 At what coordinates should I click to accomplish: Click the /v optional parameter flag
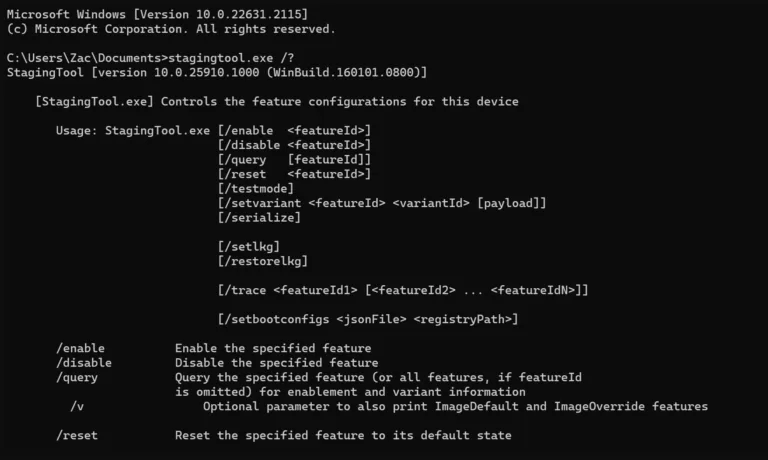click(77, 406)
